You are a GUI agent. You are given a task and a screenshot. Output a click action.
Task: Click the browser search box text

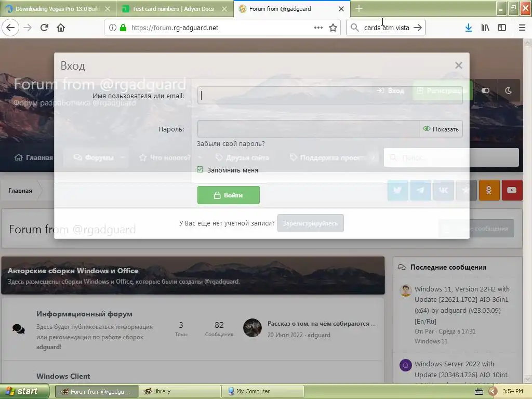point(387,28)
